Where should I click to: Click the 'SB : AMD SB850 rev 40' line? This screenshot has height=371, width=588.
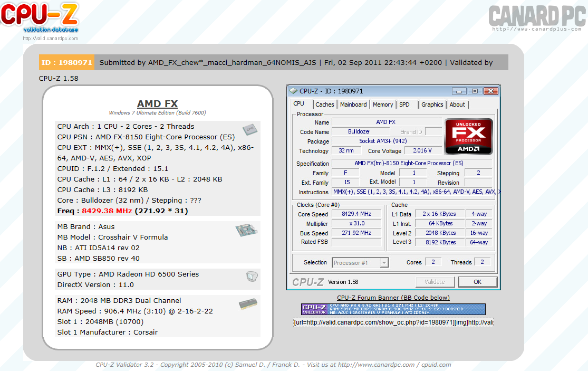tap(98, 258)
